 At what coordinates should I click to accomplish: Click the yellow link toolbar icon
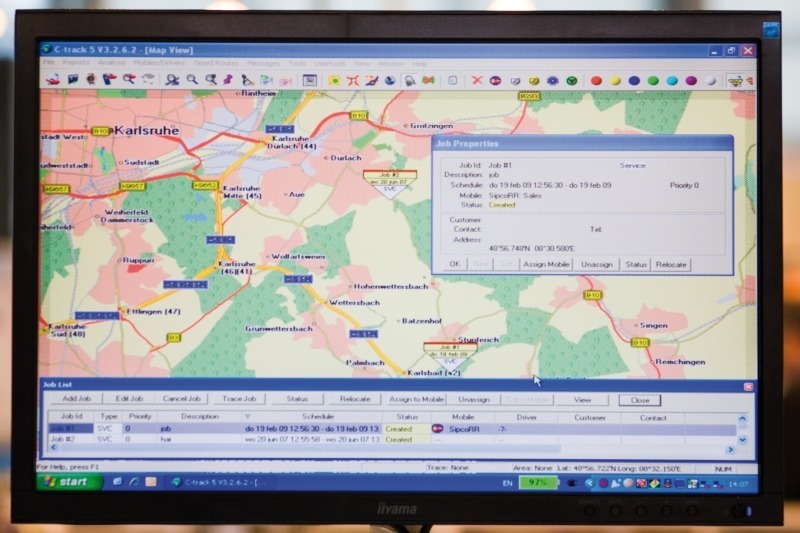click(534, 81)
